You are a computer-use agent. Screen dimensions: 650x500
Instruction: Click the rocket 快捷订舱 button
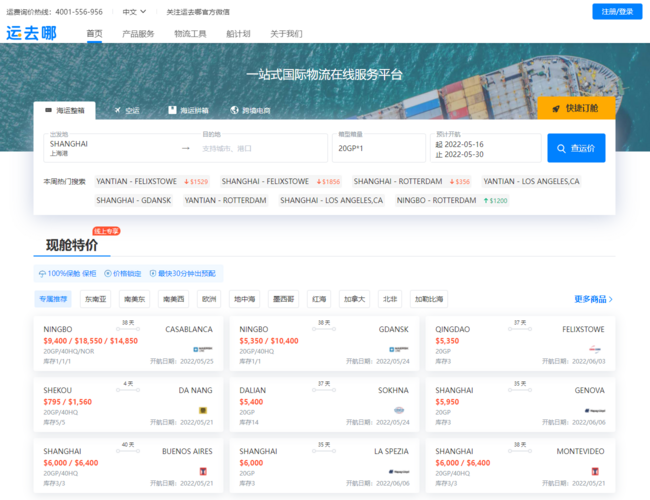click(575, 108)
